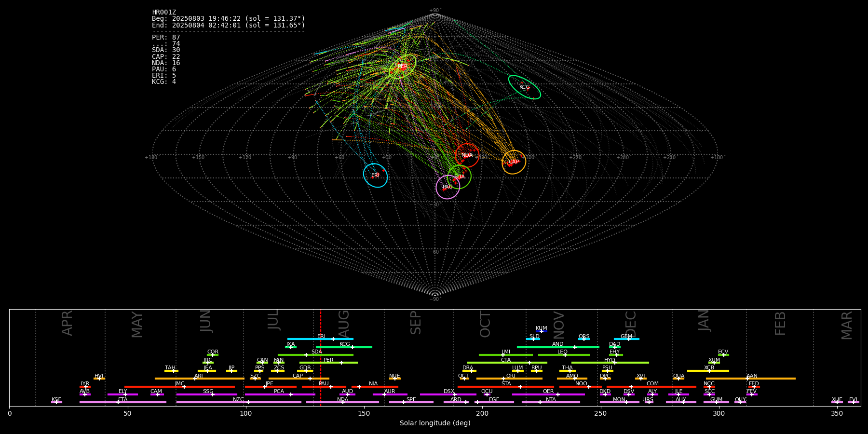Screen dimensions: 868x434
Task: Click the 'Solar longitude (deg)' axis label
Action: [x=435, y=423]
